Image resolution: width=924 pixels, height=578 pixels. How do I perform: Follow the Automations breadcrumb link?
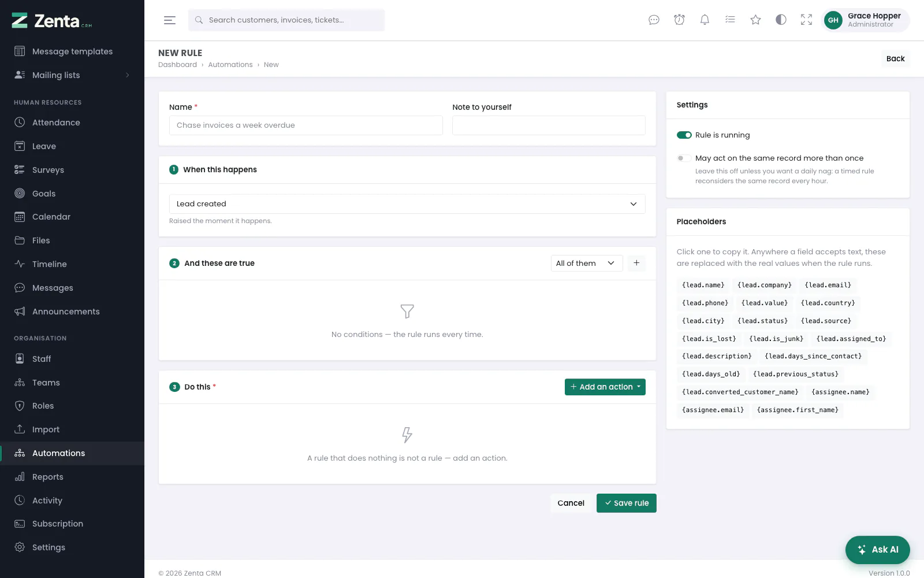tap(230, 65)
